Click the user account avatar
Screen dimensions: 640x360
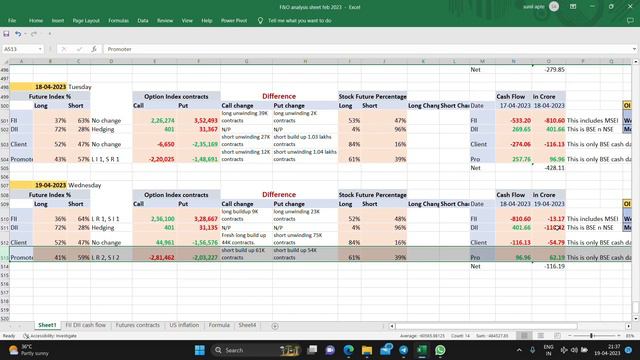[x=554, y=7]
